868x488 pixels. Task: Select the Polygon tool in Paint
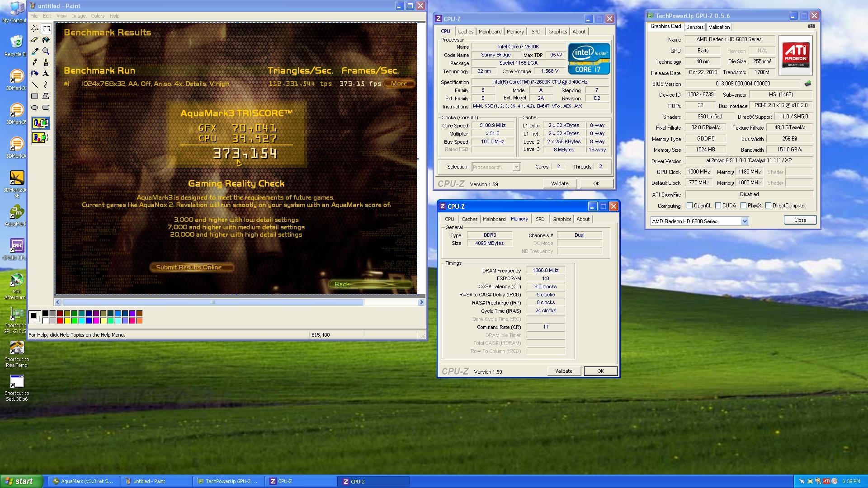[x=46, y=96]
